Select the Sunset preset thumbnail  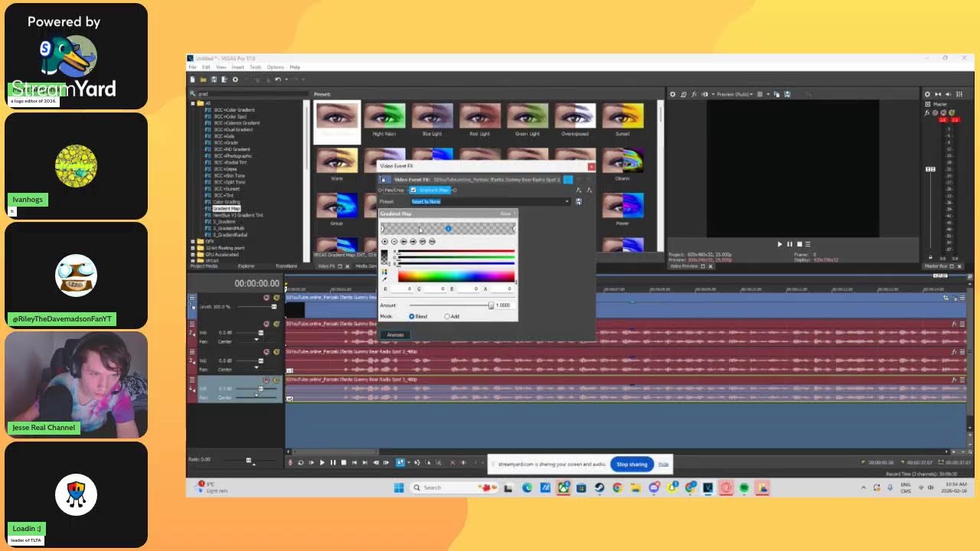pyautogui.click(x=622, y=116)
